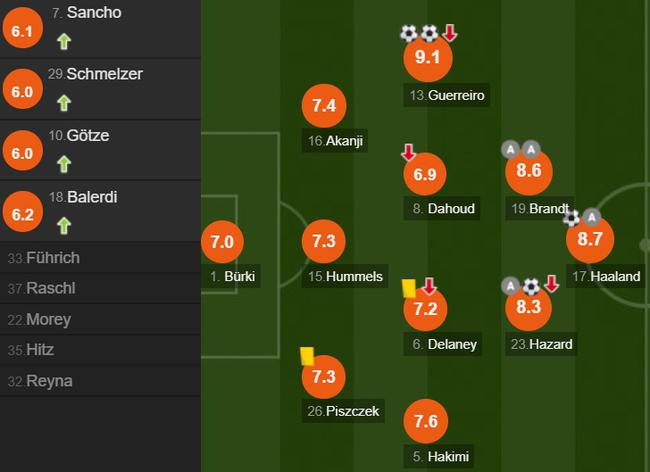The image size is (650, 472).
Task: Open the Akanji player name label
Action: 338,141
